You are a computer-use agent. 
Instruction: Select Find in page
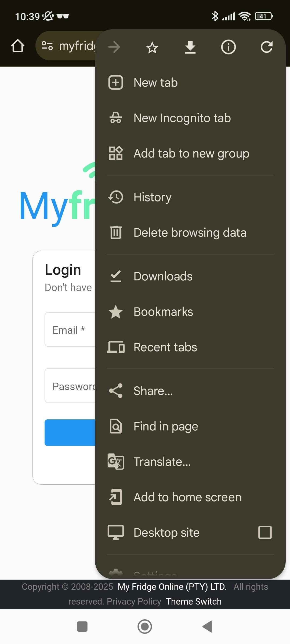(x=190, y=426)
